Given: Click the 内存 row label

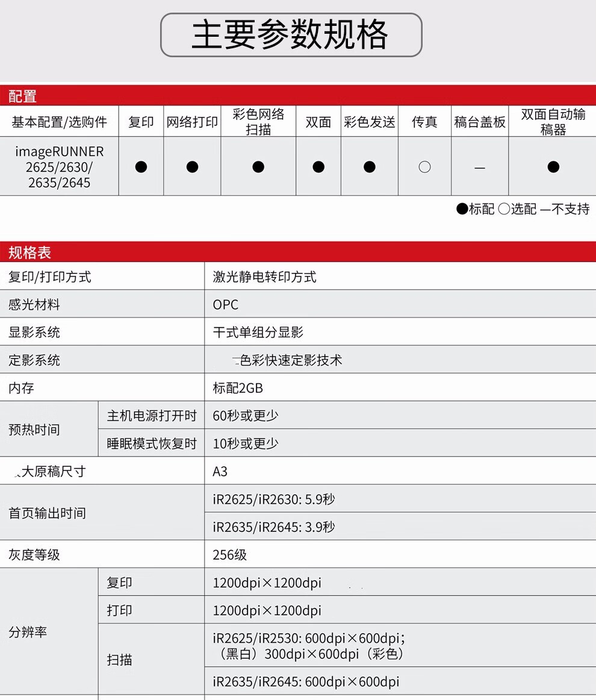Looking at the screenshot, I should (22, 388).
